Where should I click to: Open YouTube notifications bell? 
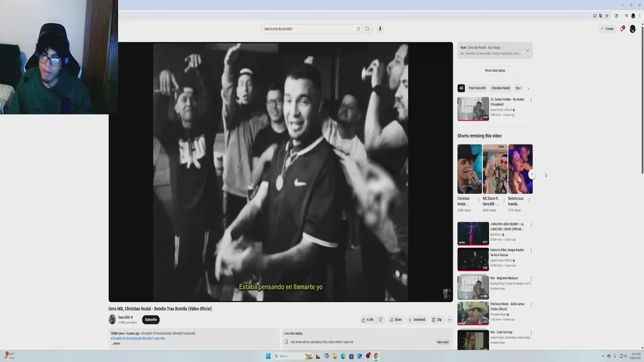pyautogui.click(x=622, y=29)
